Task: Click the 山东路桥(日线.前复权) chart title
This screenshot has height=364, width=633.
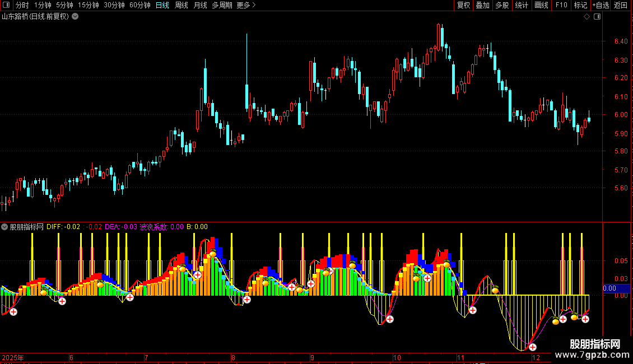Action: 35,17
